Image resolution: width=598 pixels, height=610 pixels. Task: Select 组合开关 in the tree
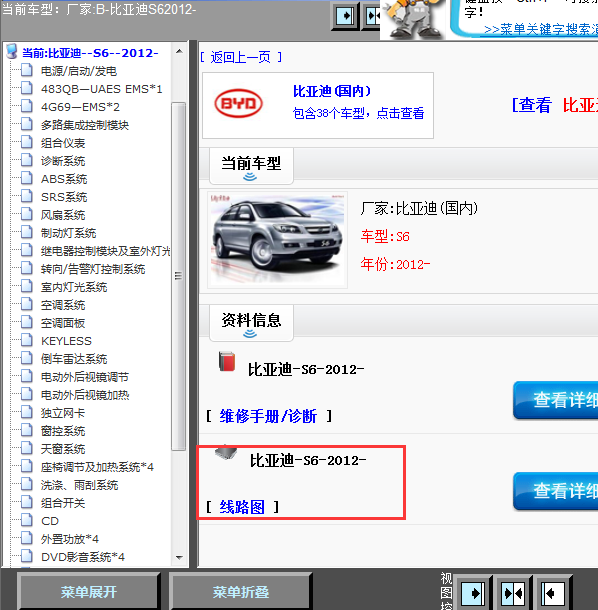(63, 503)
